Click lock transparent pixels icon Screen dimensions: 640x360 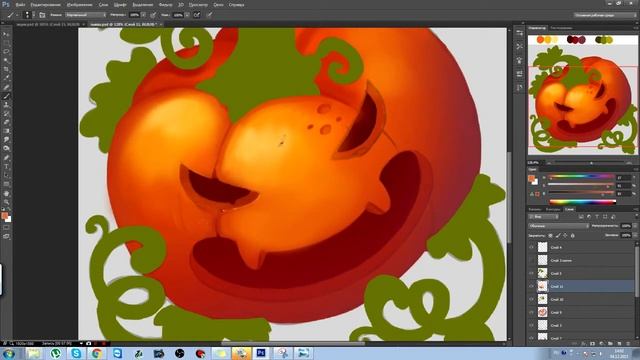[x=550, y=236]
